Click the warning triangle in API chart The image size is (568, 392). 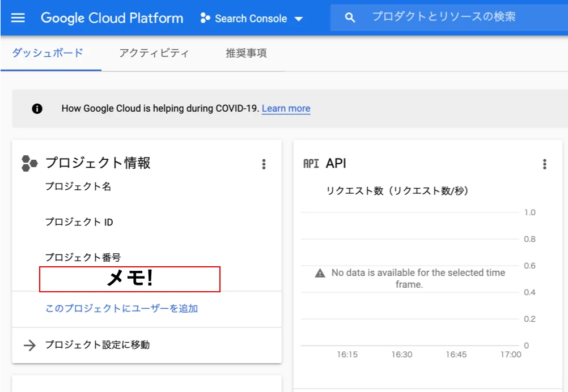coord(320,273)
